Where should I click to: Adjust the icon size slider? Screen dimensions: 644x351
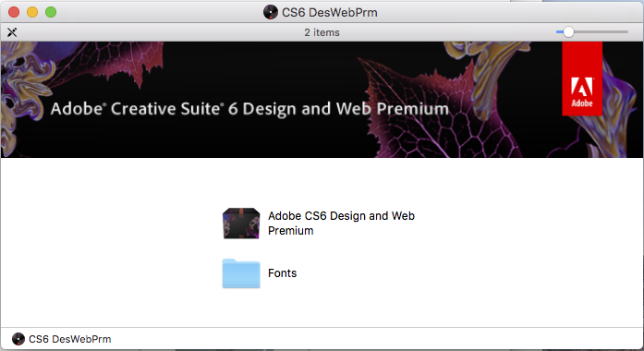coord(592,32)
